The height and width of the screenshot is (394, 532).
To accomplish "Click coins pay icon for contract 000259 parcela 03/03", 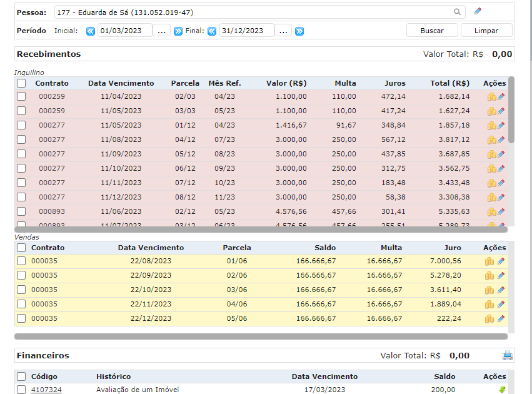I will [x=491, y=111].
